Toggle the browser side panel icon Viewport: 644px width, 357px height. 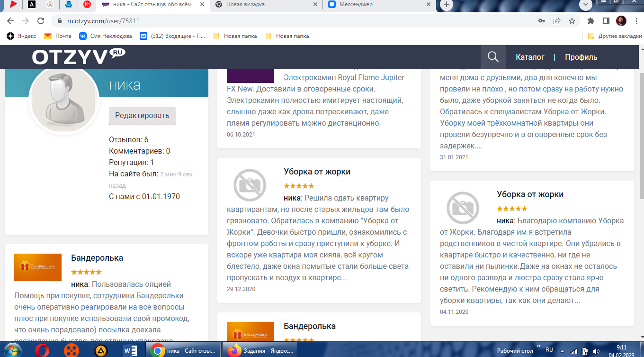(x=606, y=21)
